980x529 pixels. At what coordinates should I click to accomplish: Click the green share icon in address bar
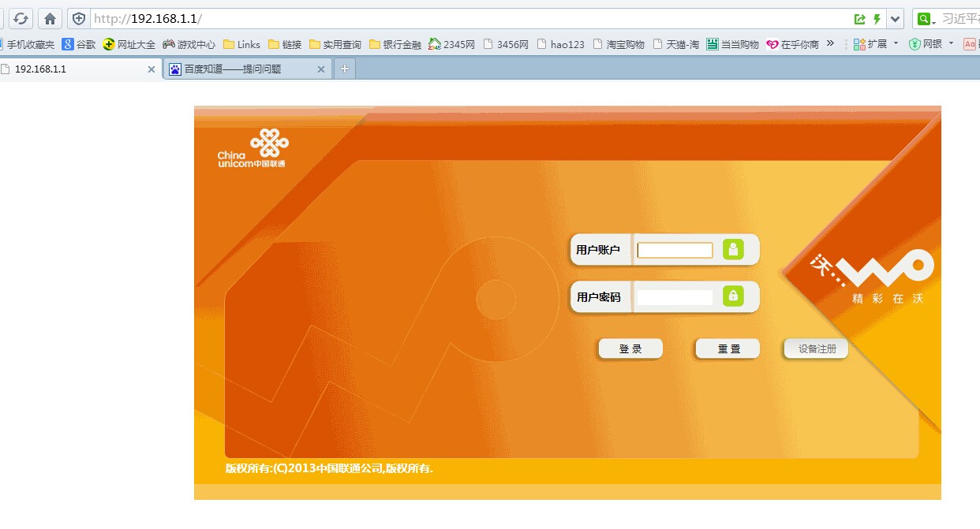(859, 19)
